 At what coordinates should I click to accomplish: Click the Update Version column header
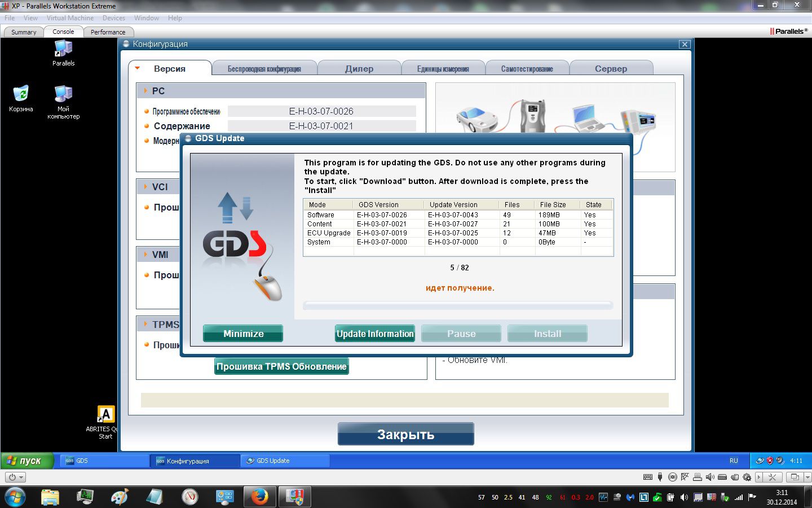(461, 204)
